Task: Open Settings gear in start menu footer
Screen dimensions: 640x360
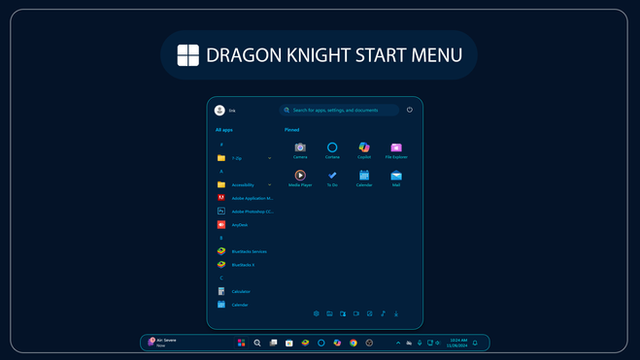Action: coord(316,313)
